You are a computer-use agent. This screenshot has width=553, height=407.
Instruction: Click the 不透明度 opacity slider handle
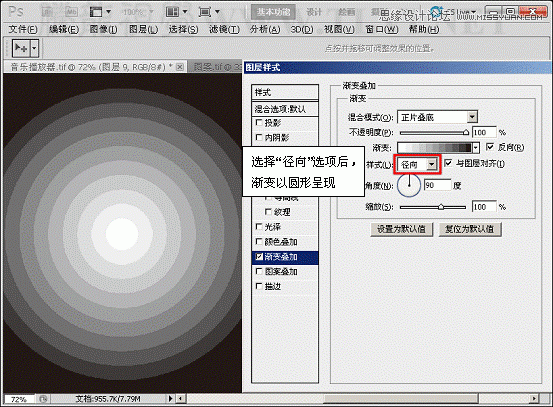(x=466, y=133)
